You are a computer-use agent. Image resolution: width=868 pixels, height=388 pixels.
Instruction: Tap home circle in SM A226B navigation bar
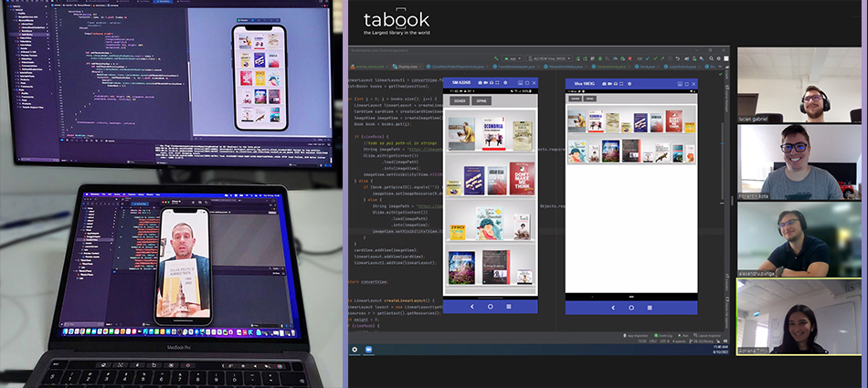pyautogui.click(x=490, y=307)
